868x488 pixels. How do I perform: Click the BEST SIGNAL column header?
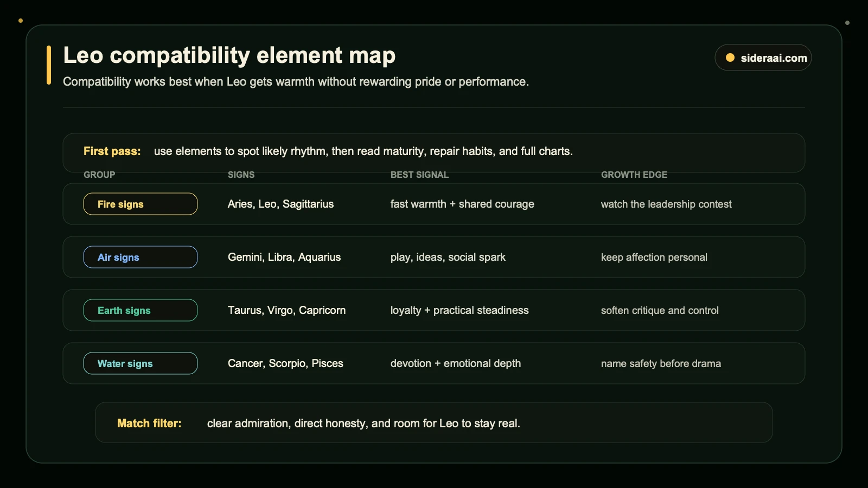pos(420,175)
